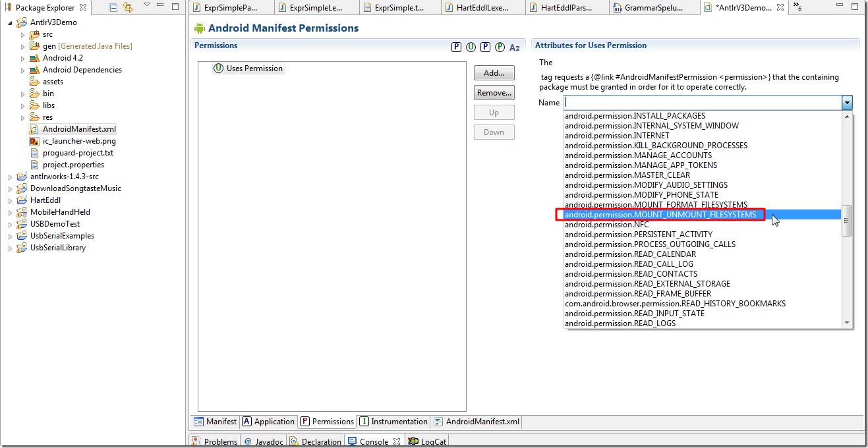Focus the Name text input field
Screen dimensions: 868x448
703,103
